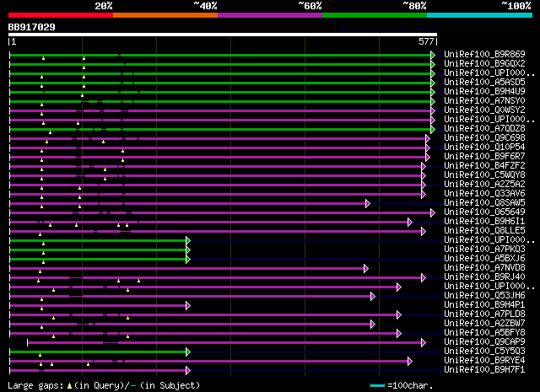540x392 pixels.
Task: Click the purple alignment bar of Q8LLE5
Action: pos(216,232)
